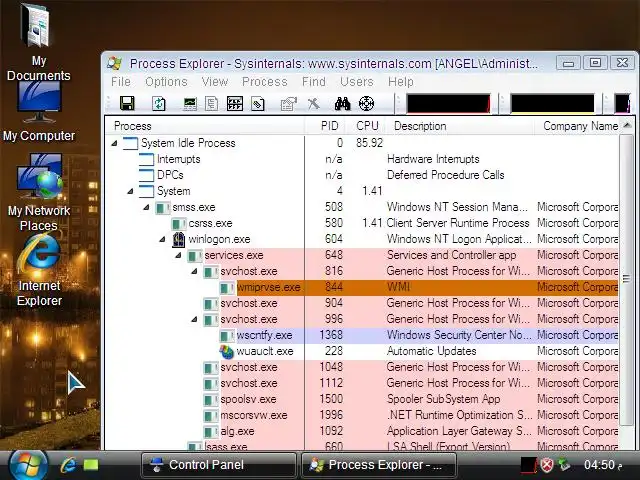The image size is (640, 480).
Task: Click the Process Explorer CPU tray icon
Action: [528, 464]
